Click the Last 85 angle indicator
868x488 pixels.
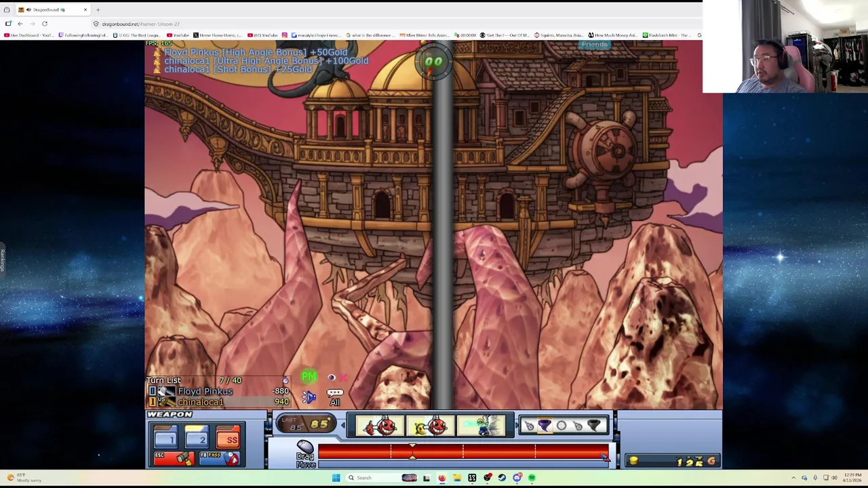point(307,424)
